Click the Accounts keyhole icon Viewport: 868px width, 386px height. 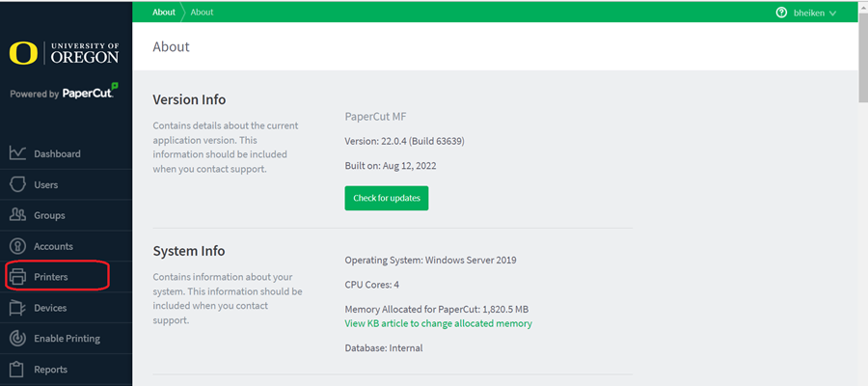pyautogui.click(x=17, y=246)
